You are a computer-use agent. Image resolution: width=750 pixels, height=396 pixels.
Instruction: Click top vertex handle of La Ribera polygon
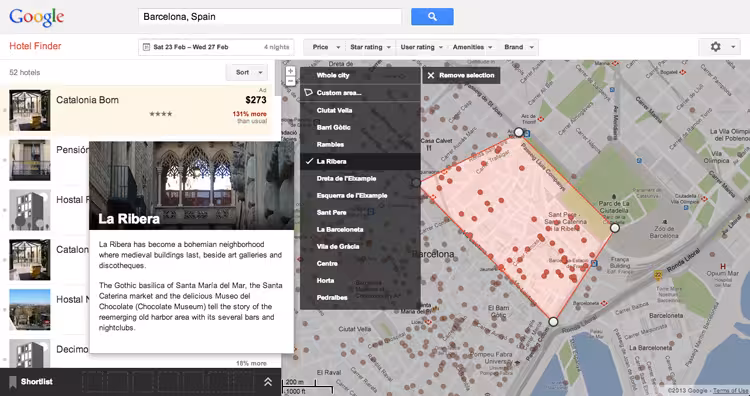coord(519,132)
